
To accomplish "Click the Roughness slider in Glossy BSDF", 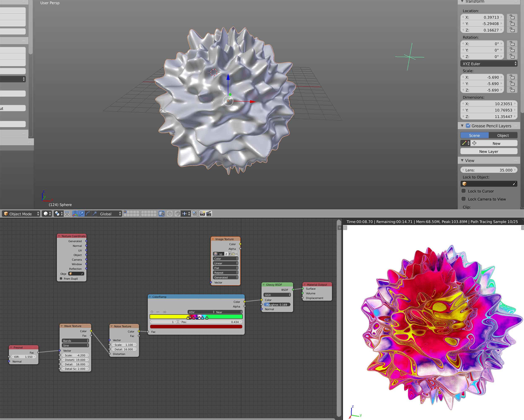I will [277, 304].
